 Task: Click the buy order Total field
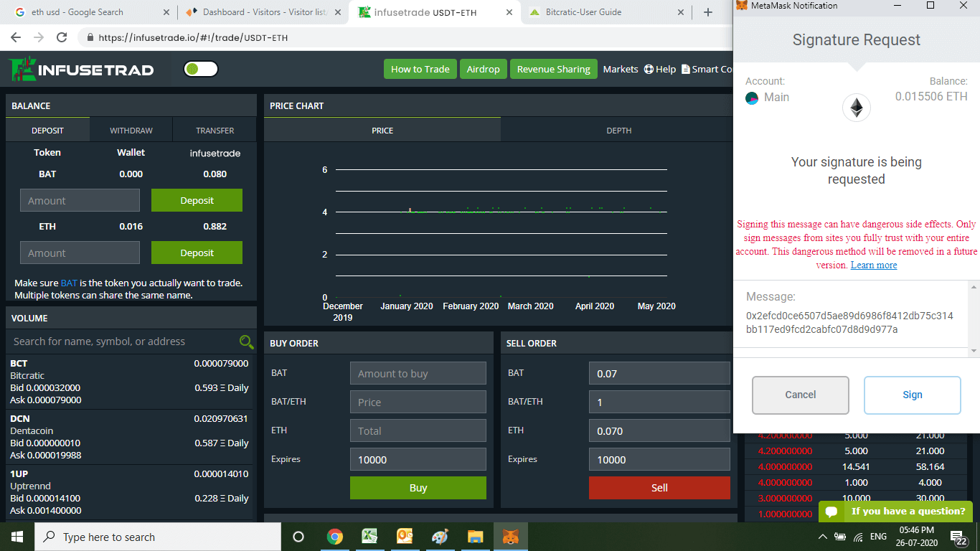[x=418, y=430]
